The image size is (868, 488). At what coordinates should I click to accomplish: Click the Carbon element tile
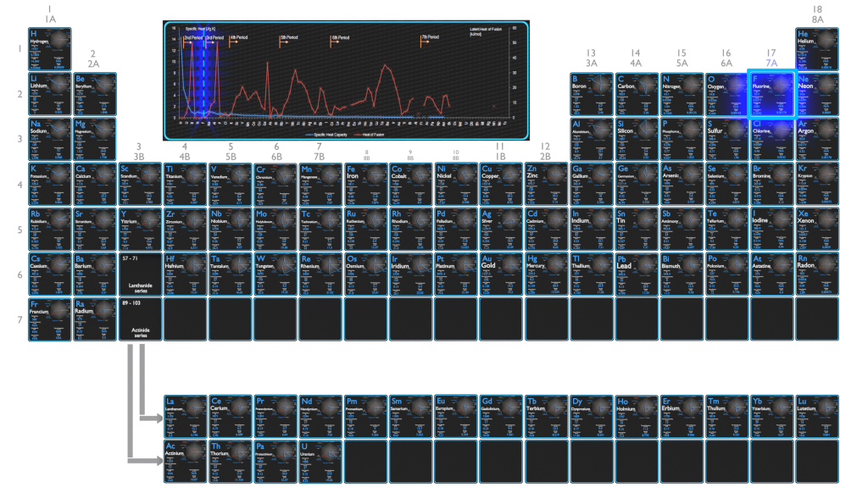tap(637, 94)
